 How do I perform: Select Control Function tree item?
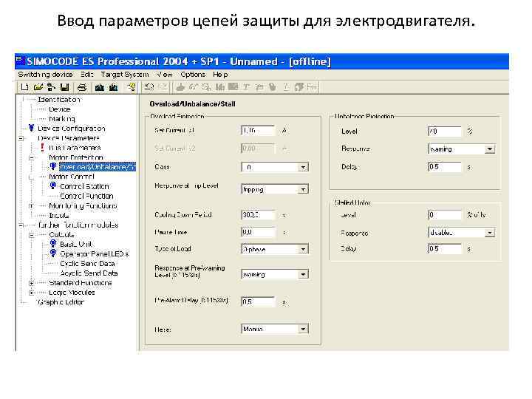pyautogui.click(x=86, y=196)
